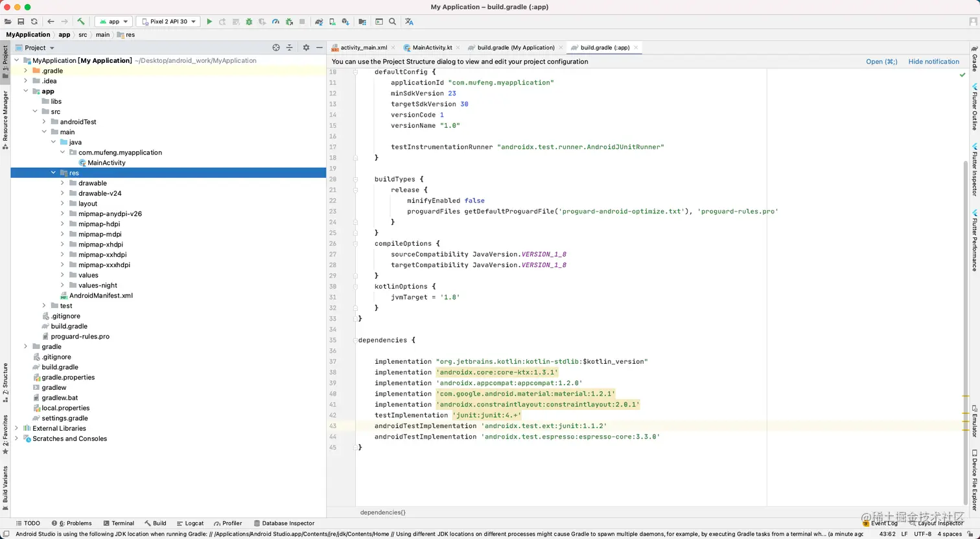
Task: Click the UTF-8 encoding in status bar
Action: 922,534
